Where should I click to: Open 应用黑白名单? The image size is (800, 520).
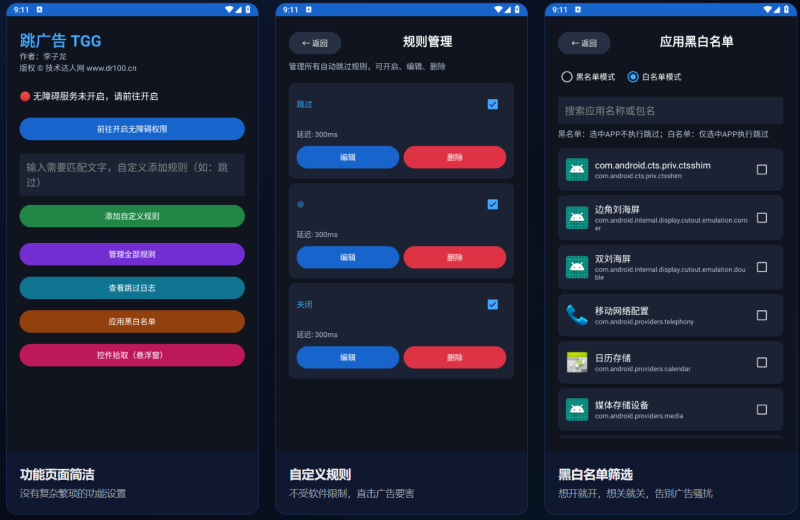(x=132, y=321)
